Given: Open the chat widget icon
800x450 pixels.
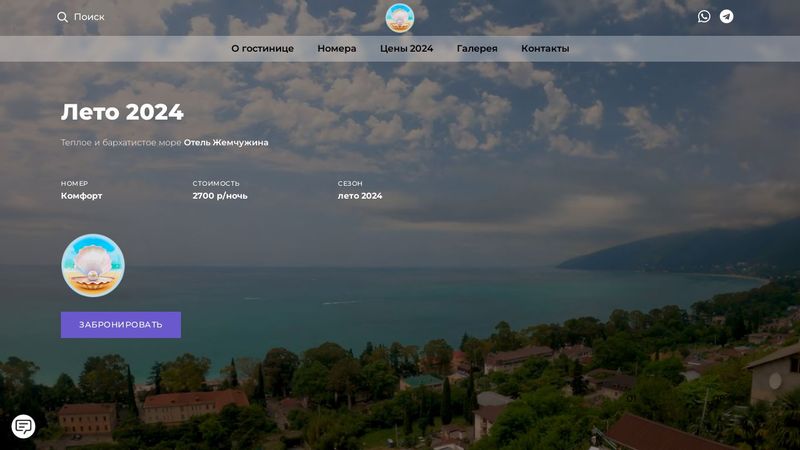Looking at the screenshot, I should pyautogui.click(x=23, y=427).
